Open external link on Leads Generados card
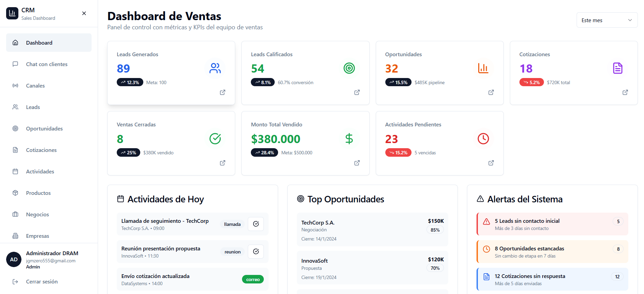The height and width of the screenshot is (294, 644). tap(223, 92)
